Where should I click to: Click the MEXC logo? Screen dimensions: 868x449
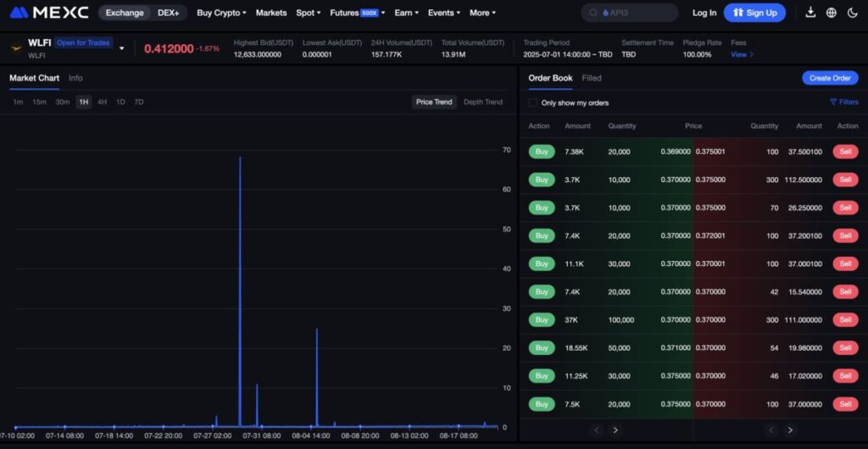49,12
